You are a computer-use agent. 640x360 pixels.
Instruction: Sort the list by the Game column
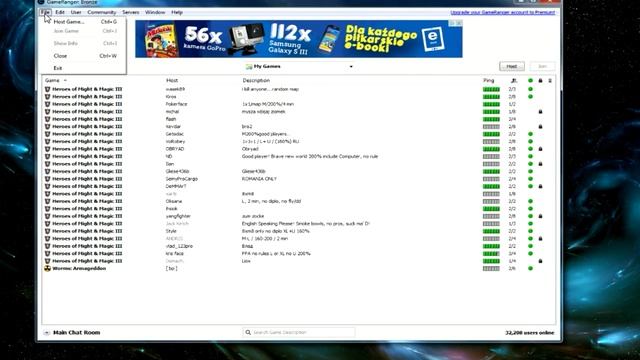coord(52,80)
